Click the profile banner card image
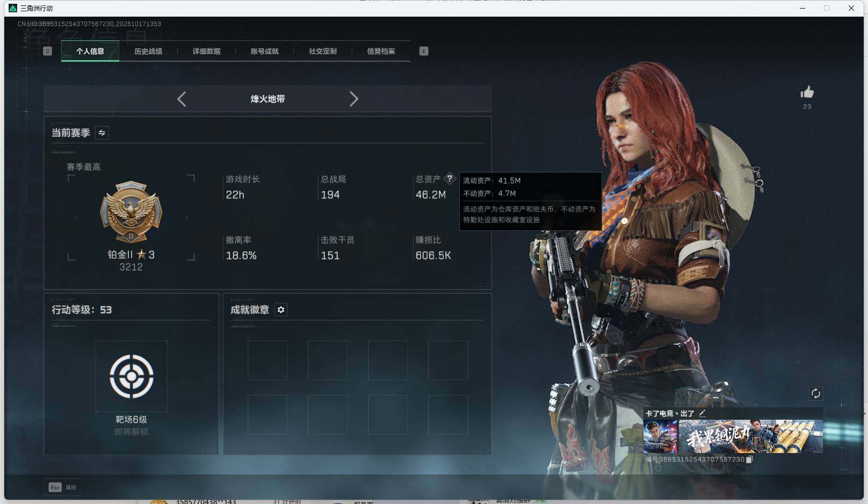Viewport: 868px width, 504px height. [750, 436]
